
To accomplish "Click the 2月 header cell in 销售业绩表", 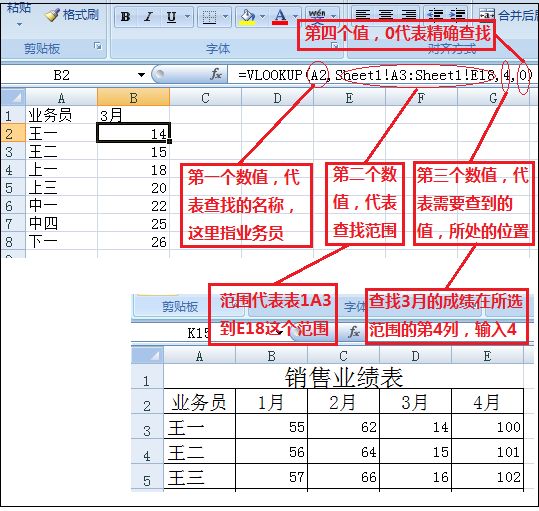I will coord(343,401).
